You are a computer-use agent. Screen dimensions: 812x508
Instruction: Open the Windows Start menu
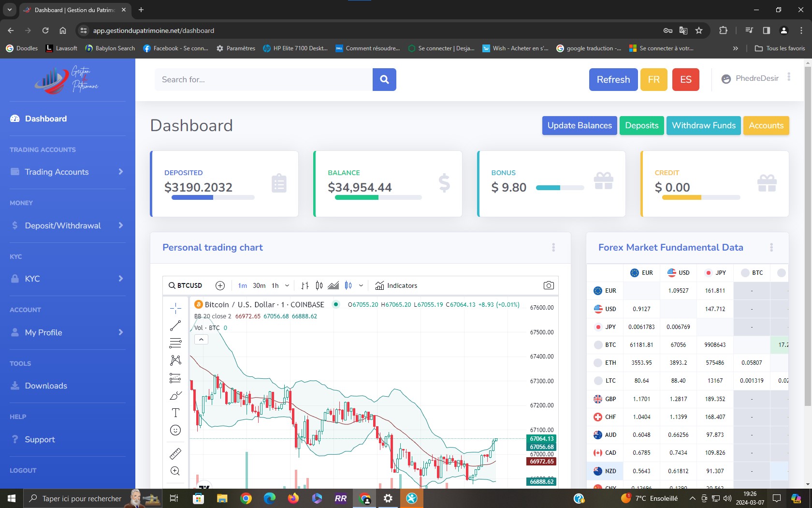click(12, 498)
